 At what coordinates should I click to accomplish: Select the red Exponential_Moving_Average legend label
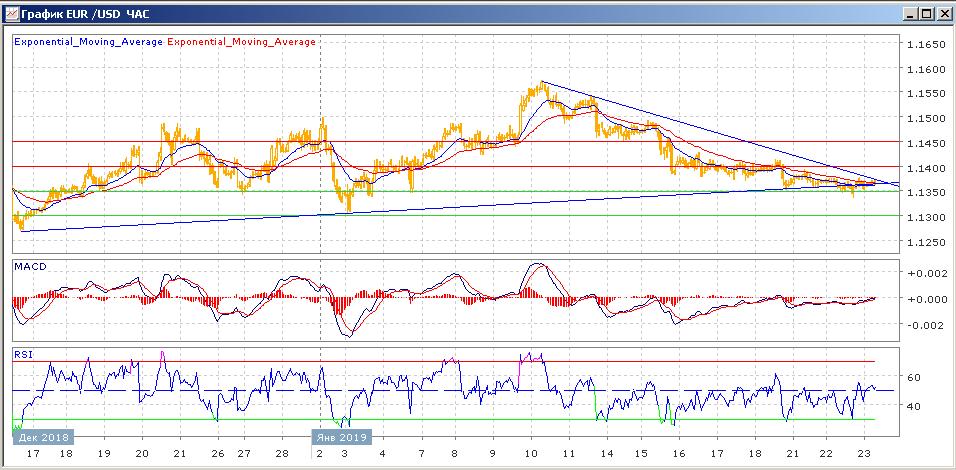click(x=241, y=42)
